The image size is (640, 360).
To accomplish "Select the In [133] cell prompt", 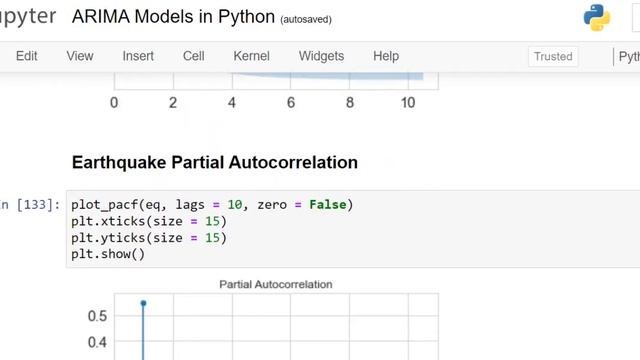I will pos(30,204).
